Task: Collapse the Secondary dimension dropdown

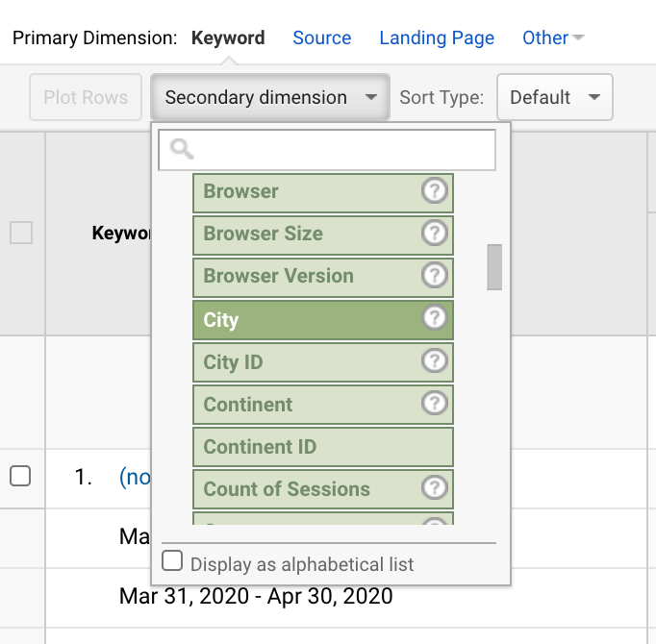Action: click(269, 97)
